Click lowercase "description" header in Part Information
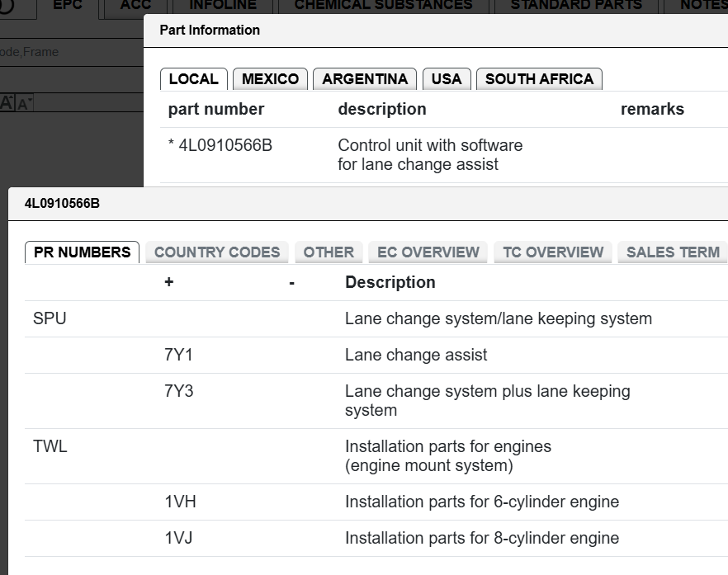Screen dimensions: 728x575 (x=382, y=109)
